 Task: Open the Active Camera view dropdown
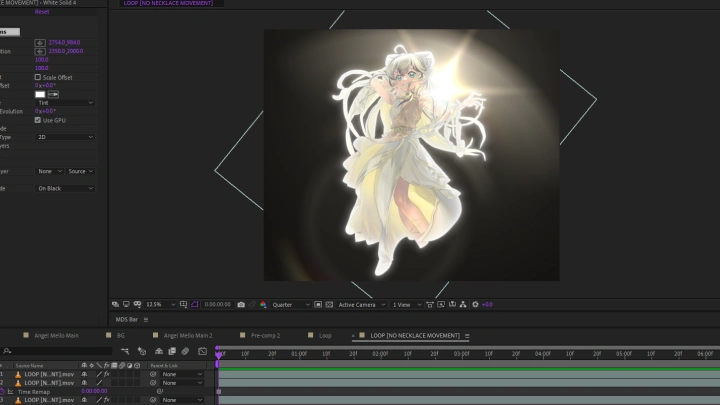pyautogui.click(x=359, y=304)
